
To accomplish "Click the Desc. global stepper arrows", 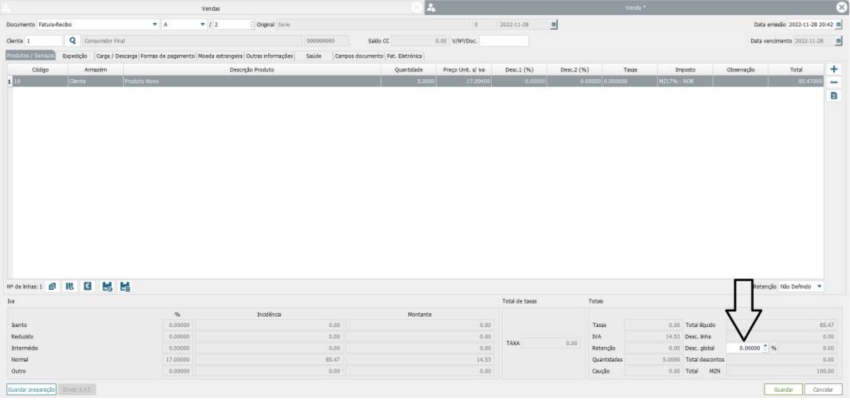I will 765,348.
